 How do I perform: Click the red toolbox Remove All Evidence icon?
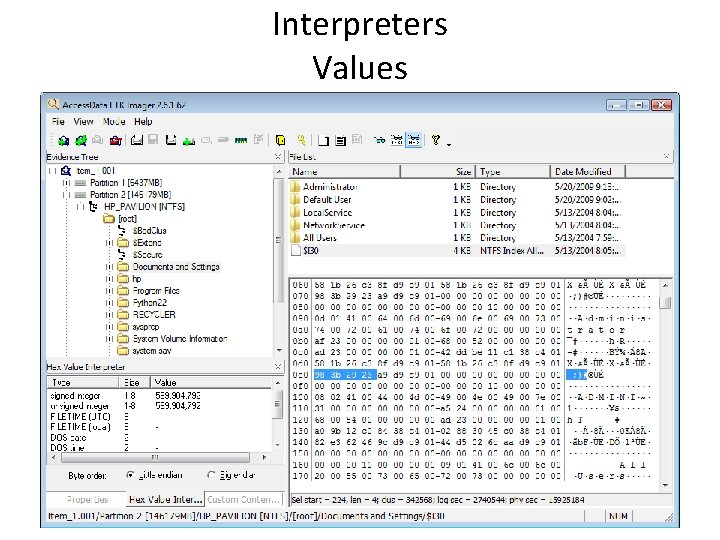[116, 141]
